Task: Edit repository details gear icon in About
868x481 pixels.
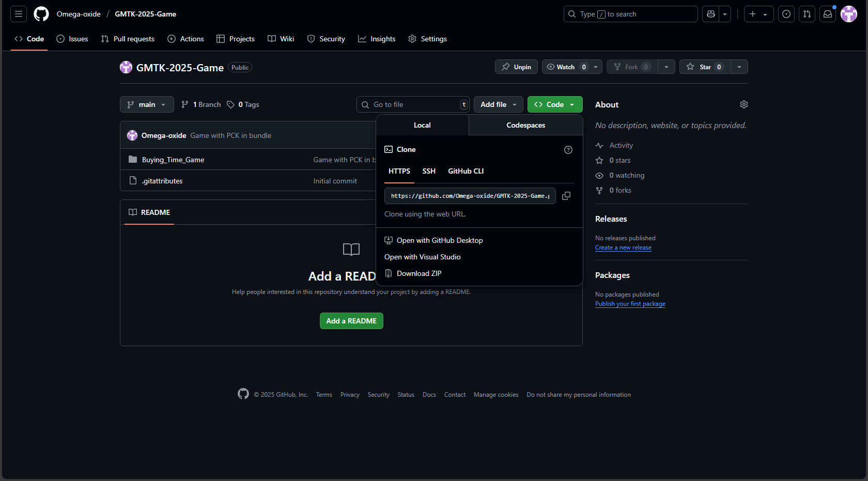Action: click(744, 104)
